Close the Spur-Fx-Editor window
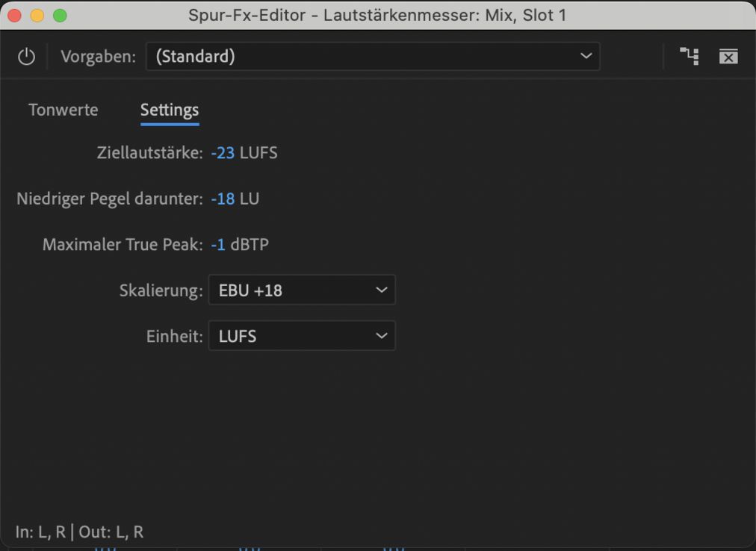The image size is (756, 551). tap(14, 15)
